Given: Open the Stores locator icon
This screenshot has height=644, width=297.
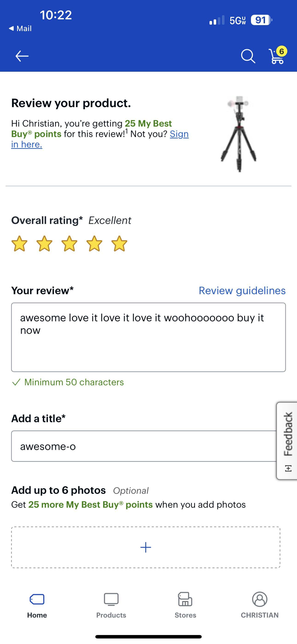Looking at the screenshot, I should [185, 599].
